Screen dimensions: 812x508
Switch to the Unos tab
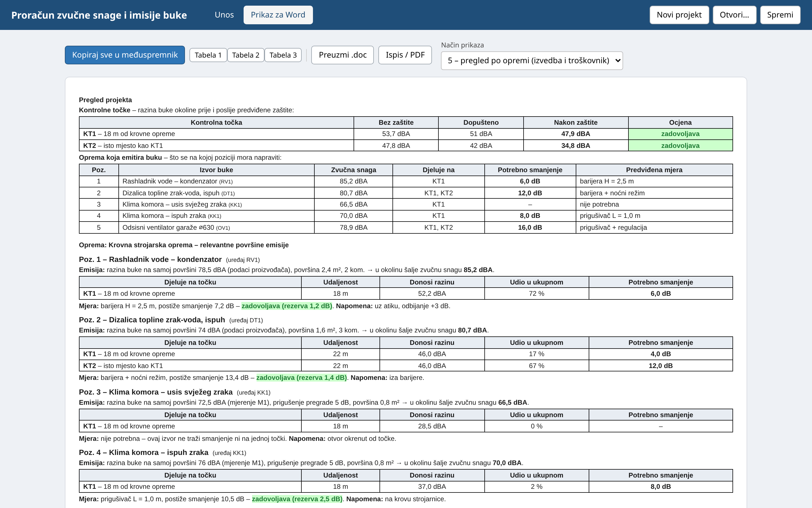[224, 15]
